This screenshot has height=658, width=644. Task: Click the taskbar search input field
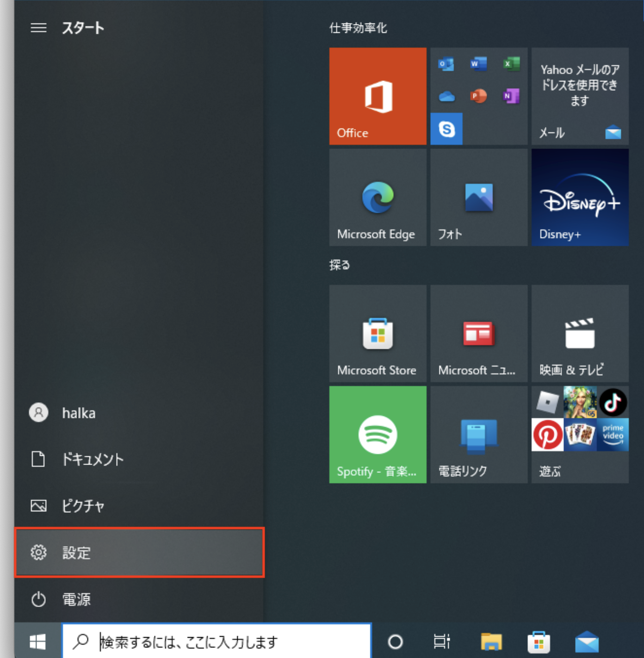pyautogui.click(x=217, y=642)
